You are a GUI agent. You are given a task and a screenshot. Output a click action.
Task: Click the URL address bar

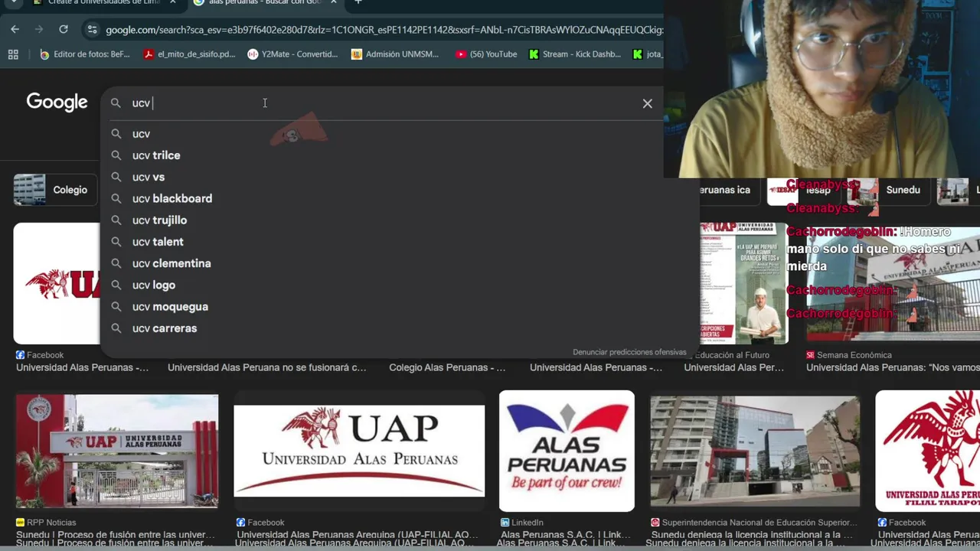tap(383, 30)
